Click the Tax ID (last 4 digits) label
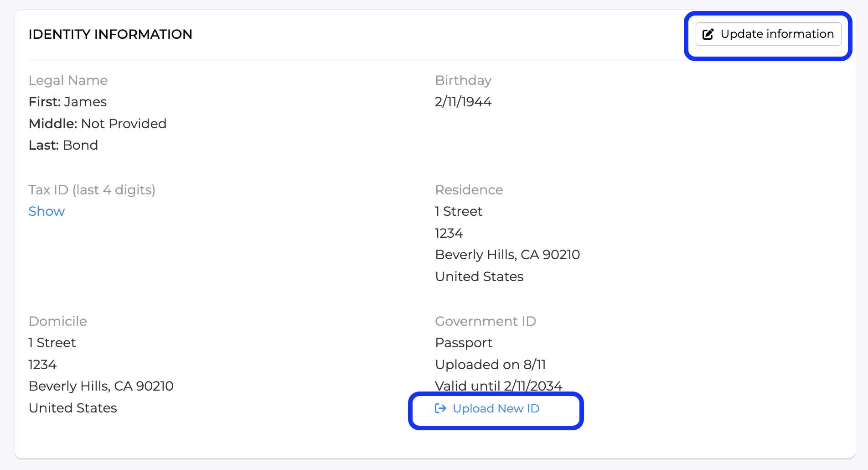The height and width of the screenshot is (470, 868). [x=92, y=190]
